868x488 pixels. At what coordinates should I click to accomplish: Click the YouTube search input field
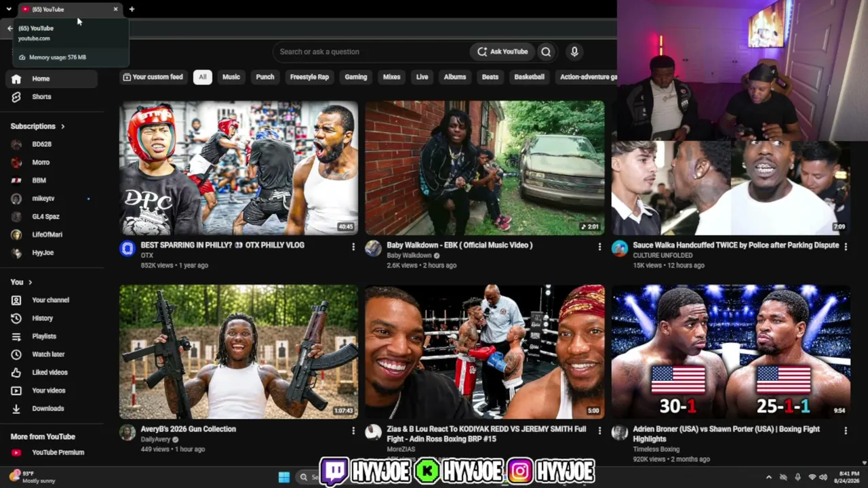371,52
